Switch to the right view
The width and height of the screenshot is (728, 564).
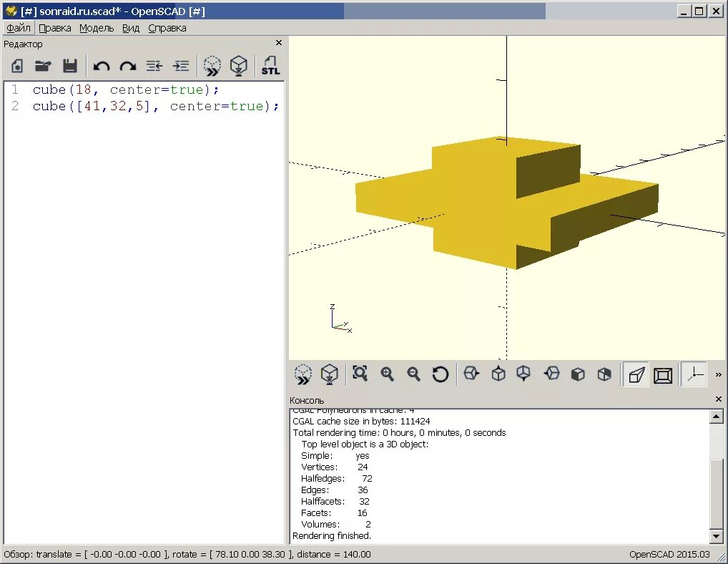(x=471, y=374)
